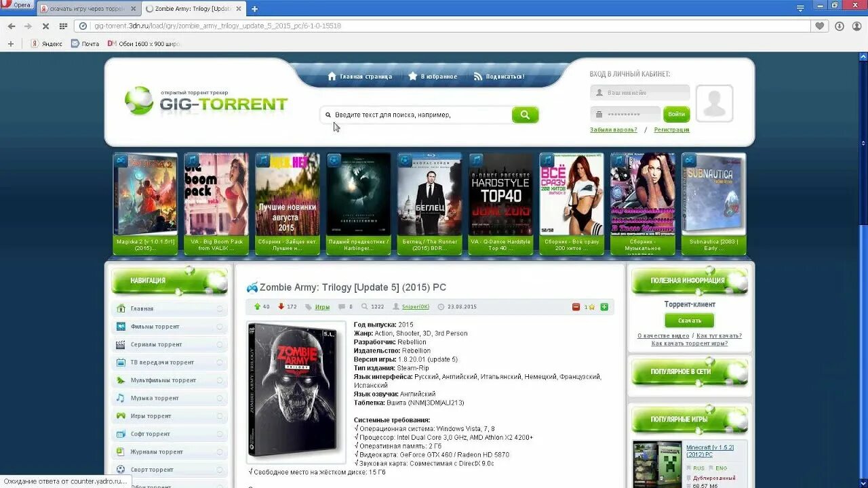Click the password login field
Image resolution: width=868 pixels, height=488 pixels.
coord(625,114)
